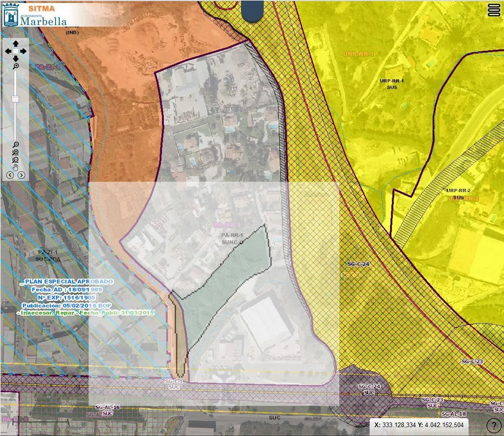Pan the map right with the arrow

23,51
